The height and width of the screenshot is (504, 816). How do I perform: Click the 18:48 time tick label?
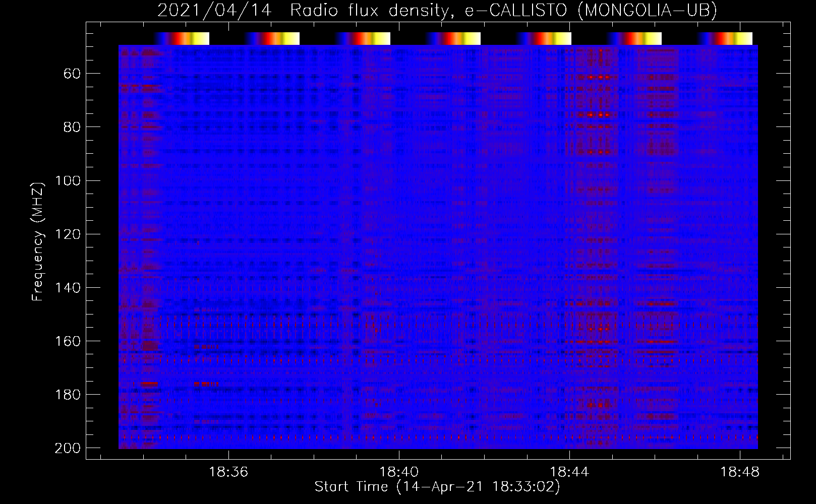[x=740, y=472]
